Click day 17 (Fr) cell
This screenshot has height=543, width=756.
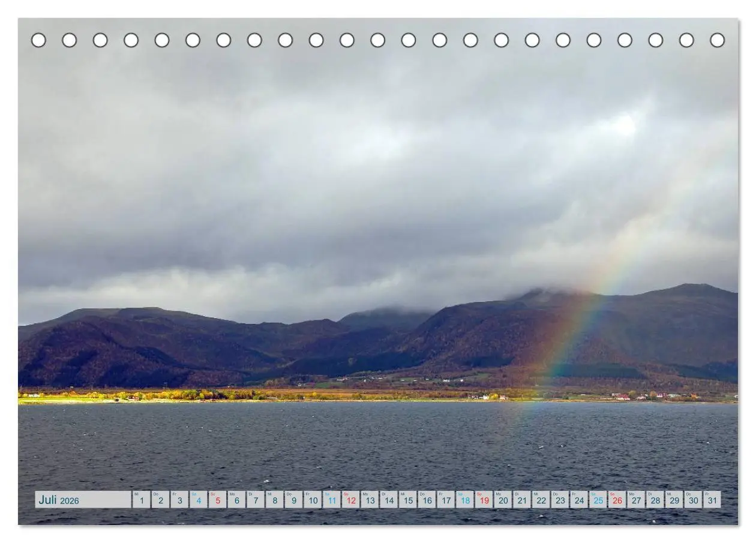click(446, 499)
